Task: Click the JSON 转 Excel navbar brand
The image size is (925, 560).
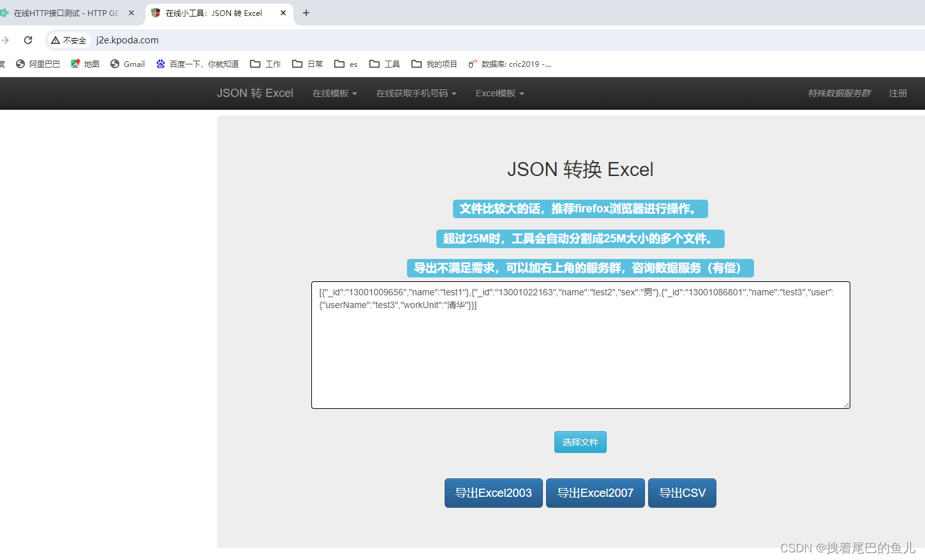Action: (x=255, y=93)
